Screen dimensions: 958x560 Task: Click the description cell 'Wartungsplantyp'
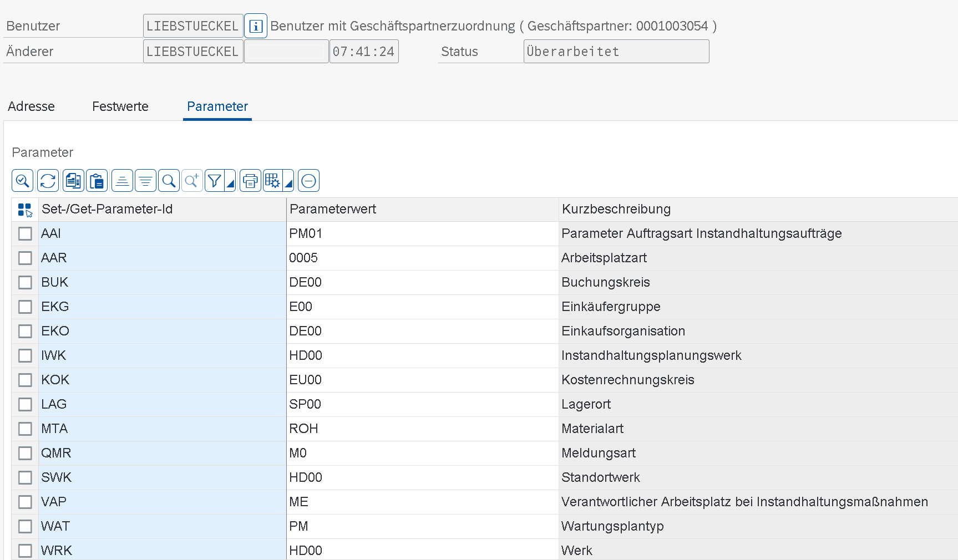point(758,527)
